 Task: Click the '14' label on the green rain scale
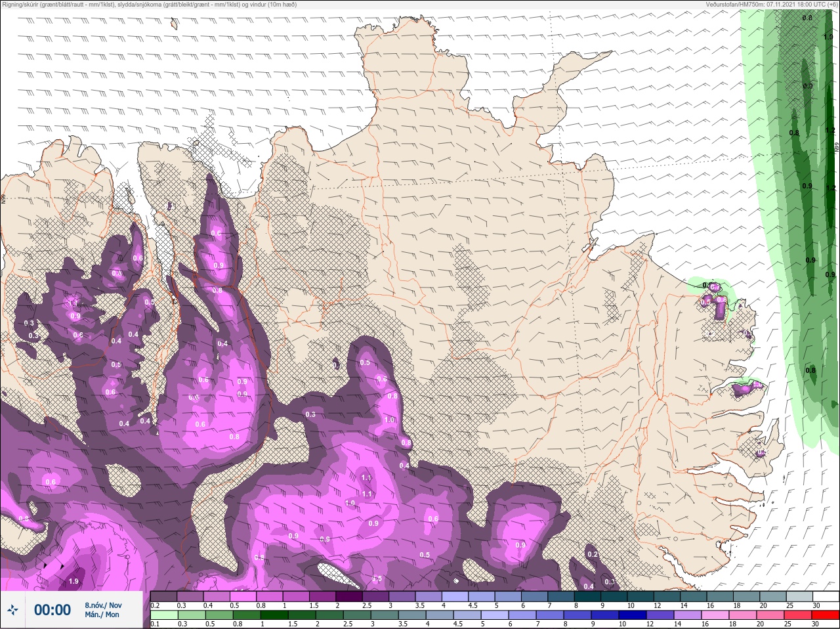point(678,624)
